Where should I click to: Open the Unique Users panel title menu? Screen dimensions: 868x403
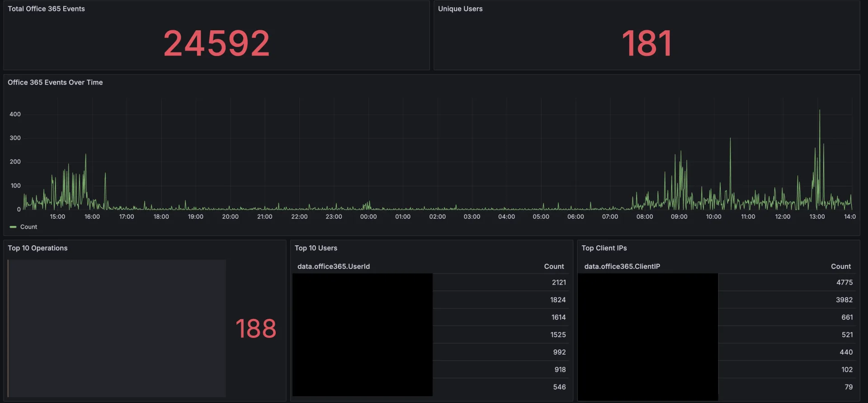[460, 9]
